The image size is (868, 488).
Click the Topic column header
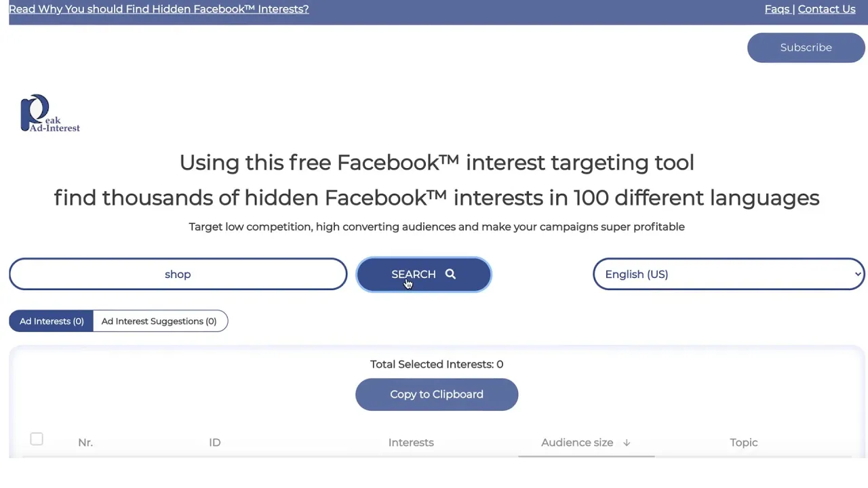coord(743,443)
